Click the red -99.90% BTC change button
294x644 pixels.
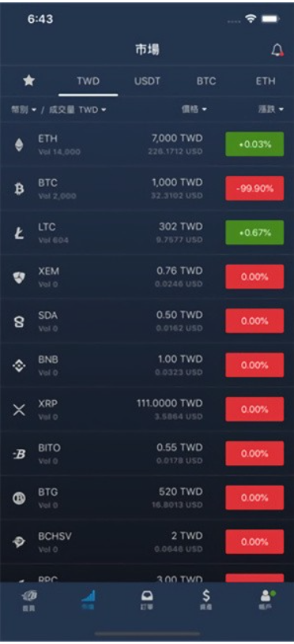pos(254,189)
